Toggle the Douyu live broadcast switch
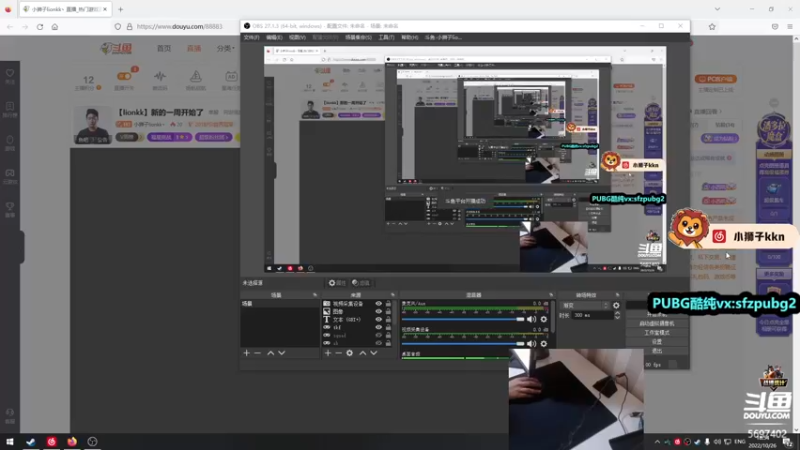The width and height of the screenshot is (800, 450). click(124, 76)
